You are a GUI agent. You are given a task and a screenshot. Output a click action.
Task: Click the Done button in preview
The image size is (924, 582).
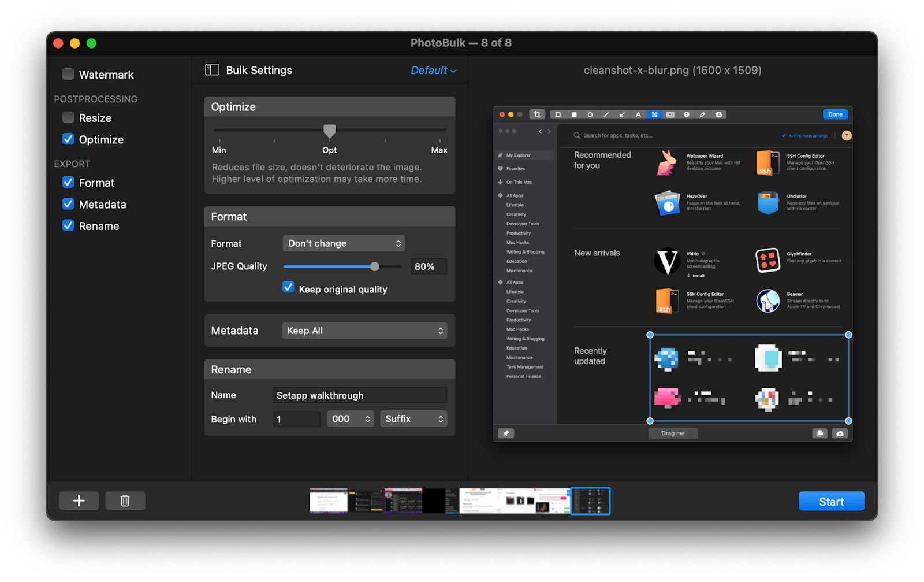(835, 114)
